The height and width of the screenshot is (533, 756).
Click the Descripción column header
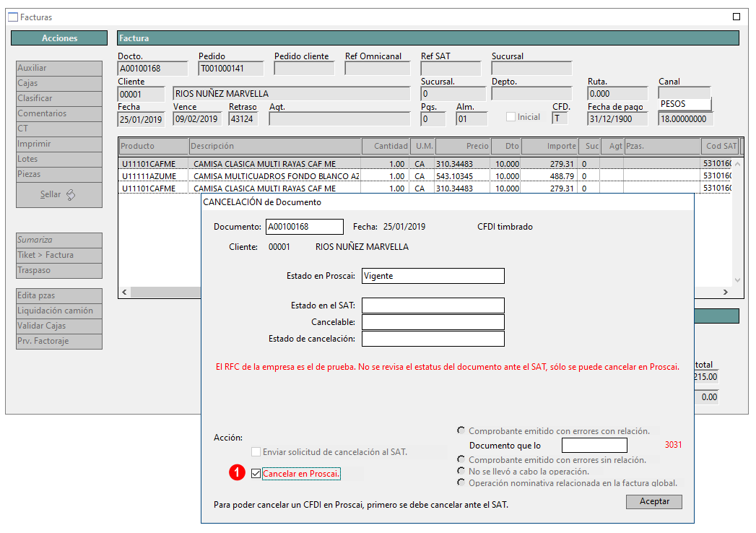(x=275, y=146)
